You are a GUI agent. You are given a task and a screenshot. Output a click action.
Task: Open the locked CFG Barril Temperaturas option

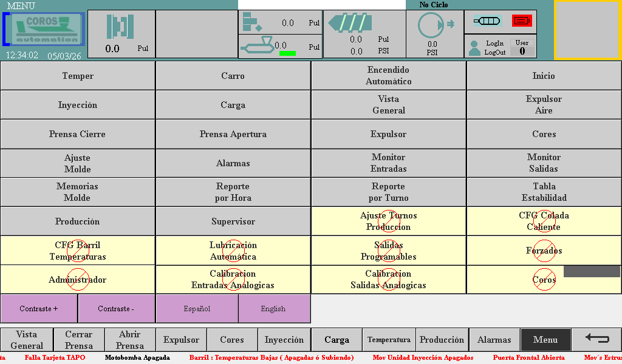click(x=78, y=251)
